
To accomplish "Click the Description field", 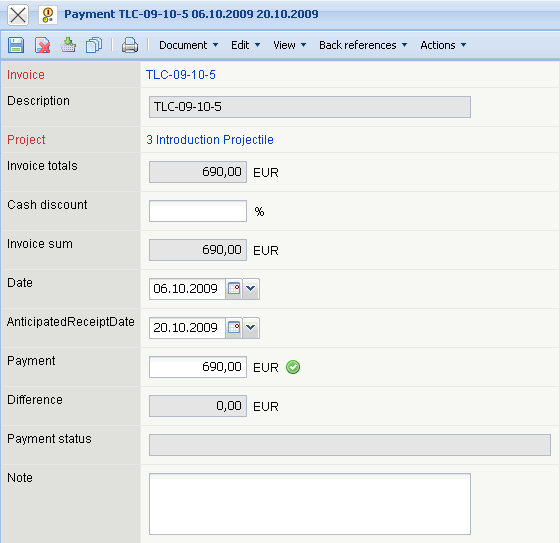I will (x=310, y=107).
